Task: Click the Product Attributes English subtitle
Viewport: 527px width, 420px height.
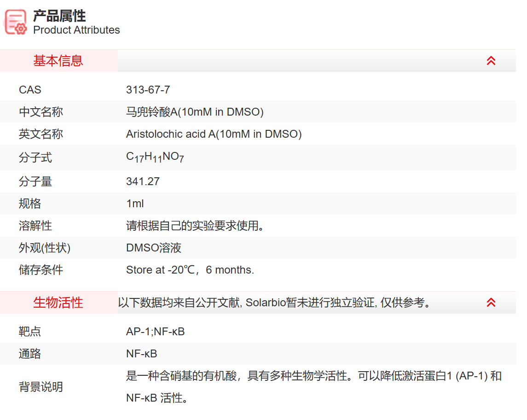Action: [x=76, y=30]
